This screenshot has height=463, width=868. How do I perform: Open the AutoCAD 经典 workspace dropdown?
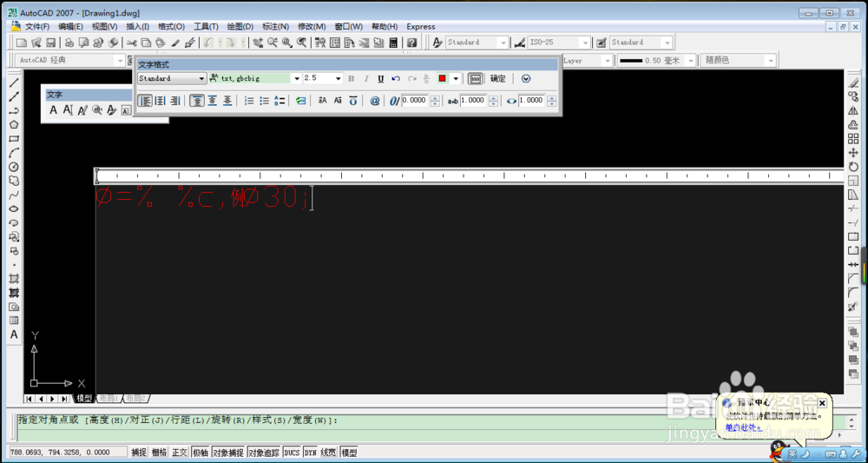click(x=120, y=60)
